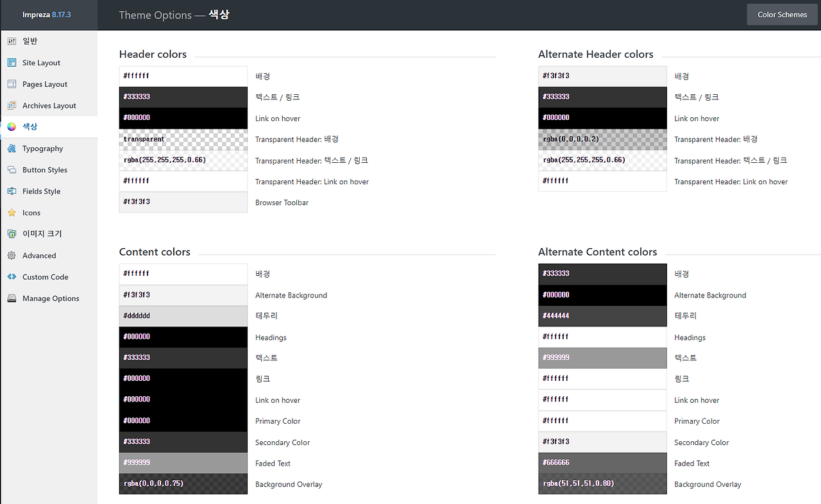Screen dimensions: 821x504
Task: Open the Color Schemes button
Action: tap(783, 15)
